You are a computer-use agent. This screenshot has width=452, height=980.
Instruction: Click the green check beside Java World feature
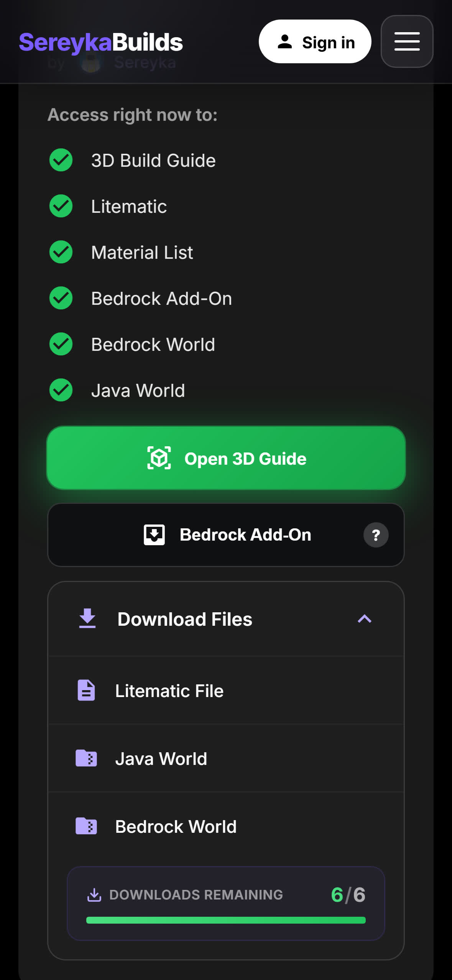61,390
